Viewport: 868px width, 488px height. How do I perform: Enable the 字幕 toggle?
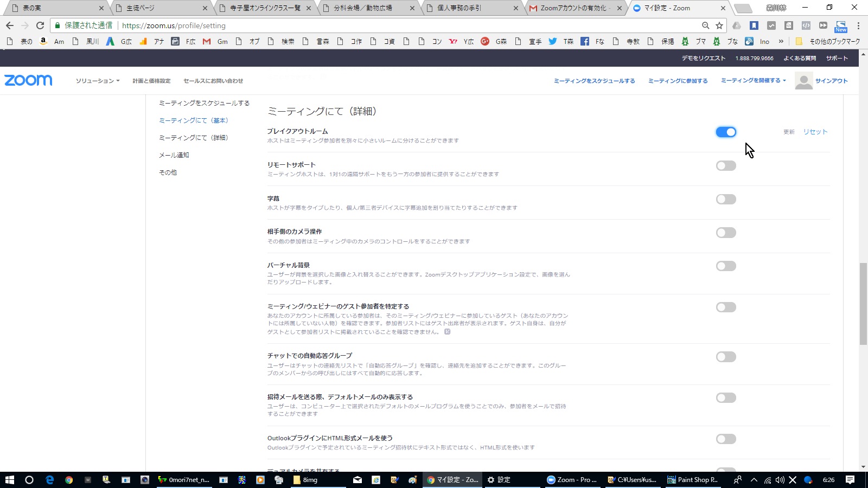tap(726, 199)
